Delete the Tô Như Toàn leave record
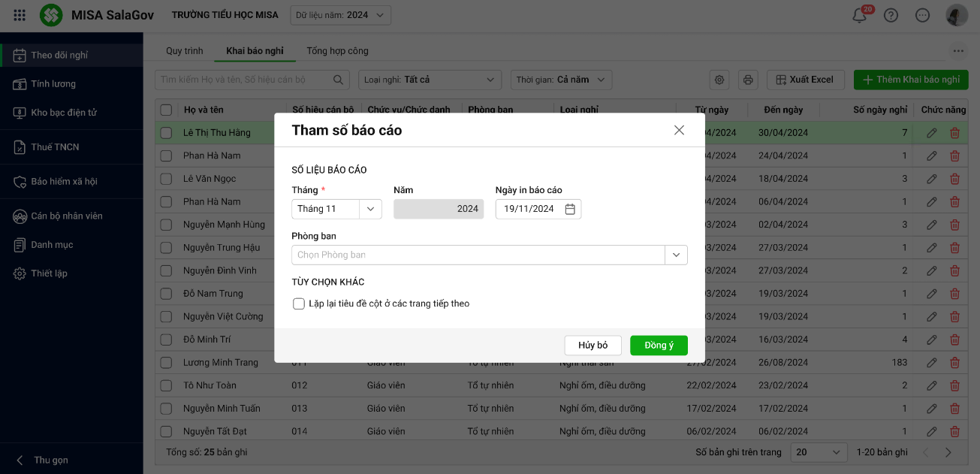This screenshot has height=474, width=980. tap(954, 386)
